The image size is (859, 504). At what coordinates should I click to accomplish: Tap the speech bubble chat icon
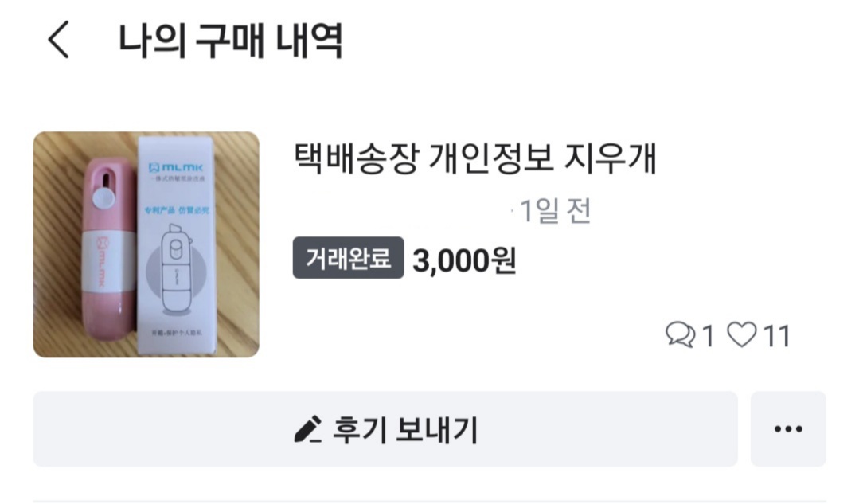(680, 334)
